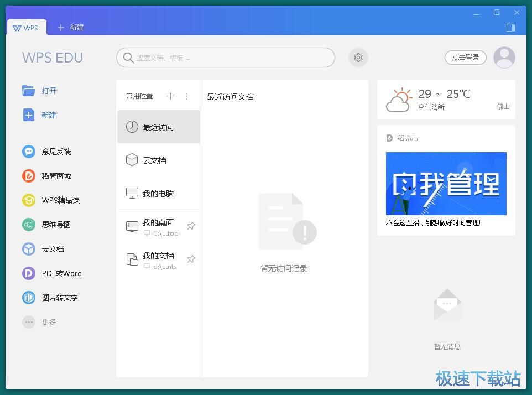The width and height of the screenshot is (532, 395).
Task: Click the user avatar icon
Action: 504,58
